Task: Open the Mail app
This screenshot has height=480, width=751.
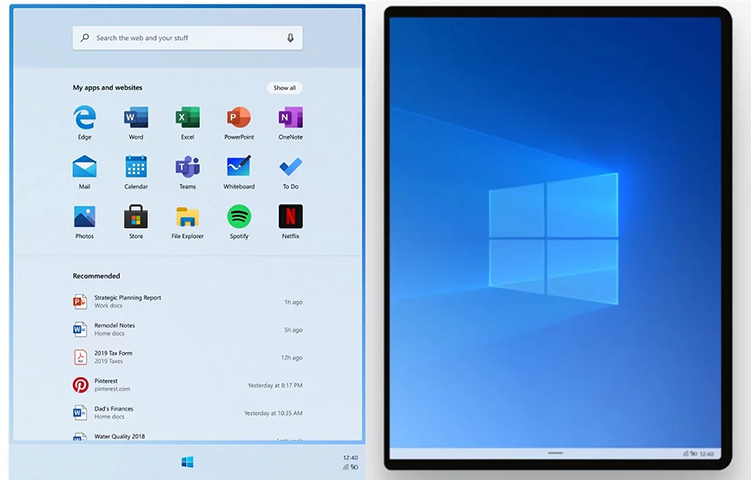Action: coord(84,167)
